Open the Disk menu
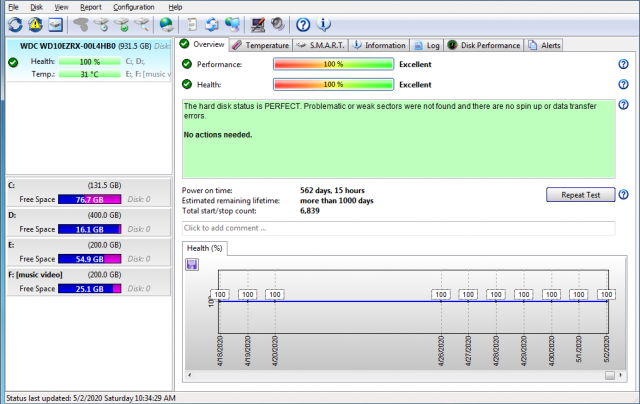This screenshot has width=640, height=404. tap(37, 7)
